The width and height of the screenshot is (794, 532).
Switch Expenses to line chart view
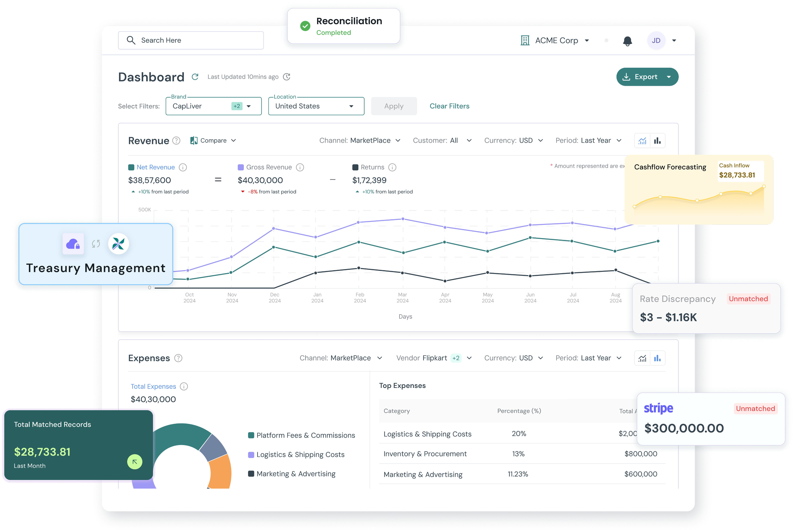point(642,358)
